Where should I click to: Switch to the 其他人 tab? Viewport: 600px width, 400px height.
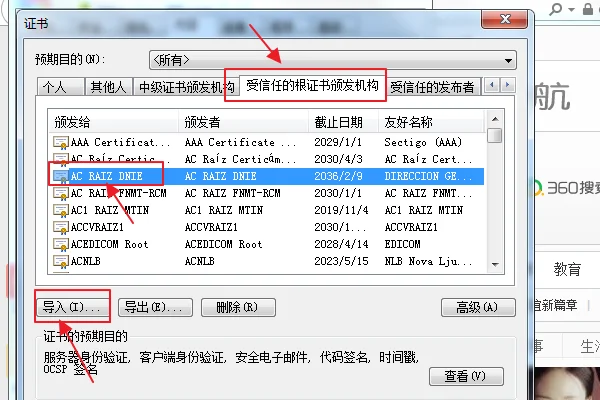point(109,87)
